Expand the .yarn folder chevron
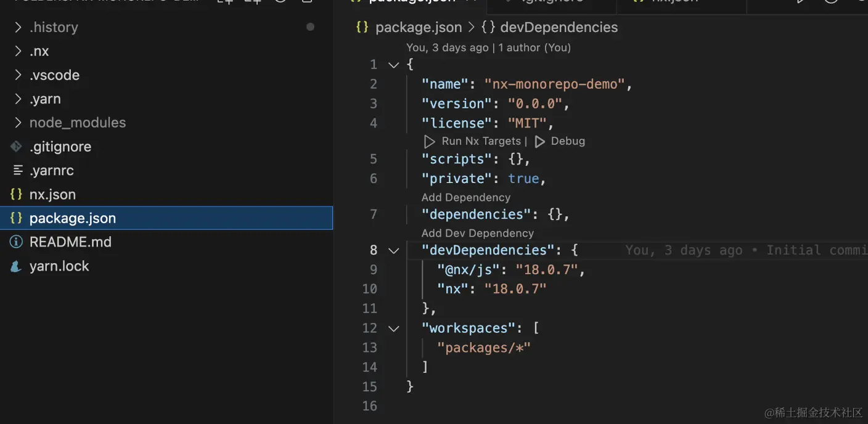The image size is (868, 424). tap(18, 99)
